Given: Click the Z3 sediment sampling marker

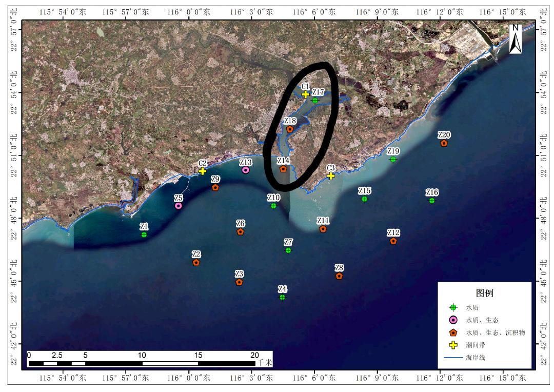Looking at the screenshot, I should tap(239, 282).
